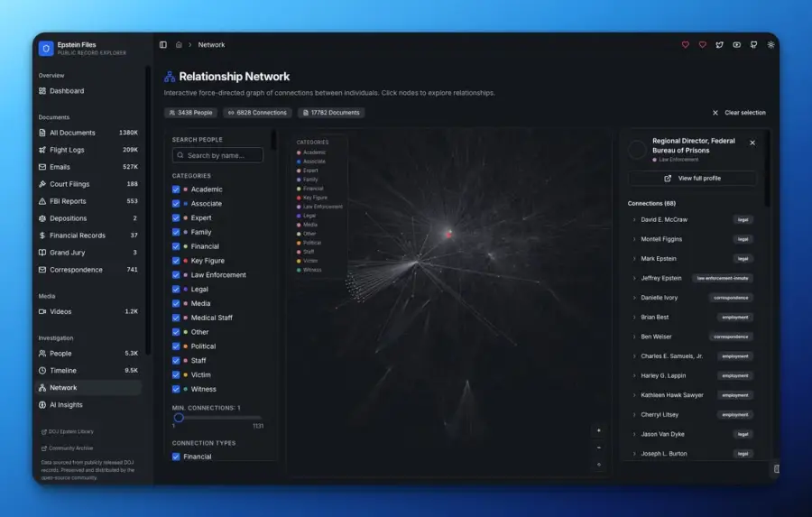The height and width of the screenshot is (517, 812).
Task: Click the red selected node in graph
Action: 448,235
